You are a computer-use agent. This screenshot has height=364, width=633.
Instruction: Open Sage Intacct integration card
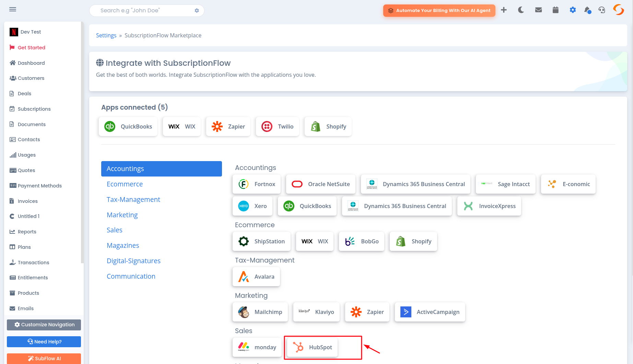505,184
